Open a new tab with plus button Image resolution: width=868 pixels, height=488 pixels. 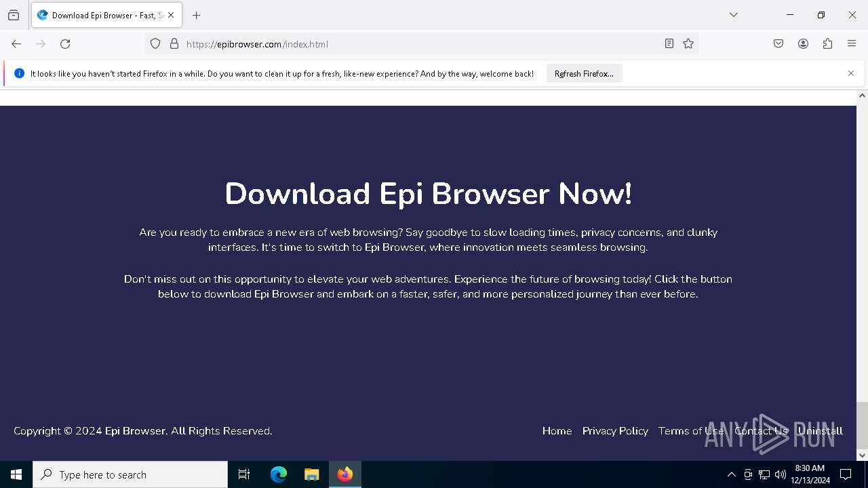(197, 15)
